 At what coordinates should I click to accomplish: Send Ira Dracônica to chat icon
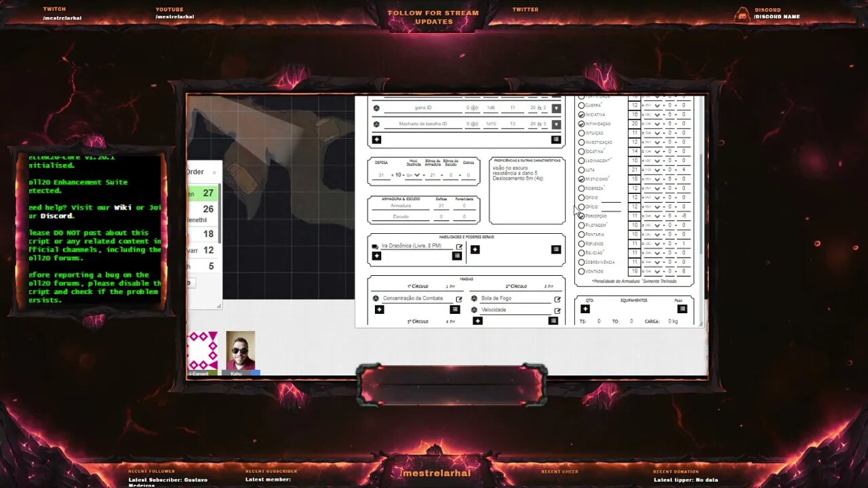click(376, 246)
